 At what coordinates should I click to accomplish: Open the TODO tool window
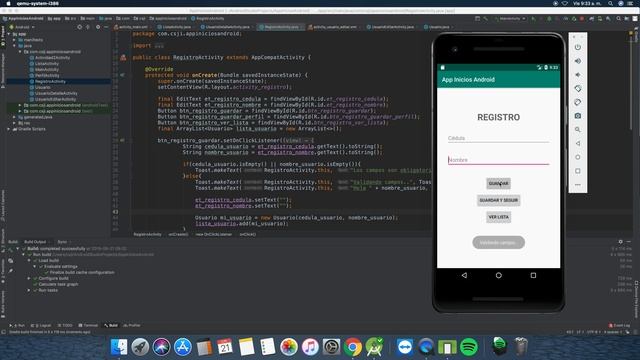click(65, 325)
